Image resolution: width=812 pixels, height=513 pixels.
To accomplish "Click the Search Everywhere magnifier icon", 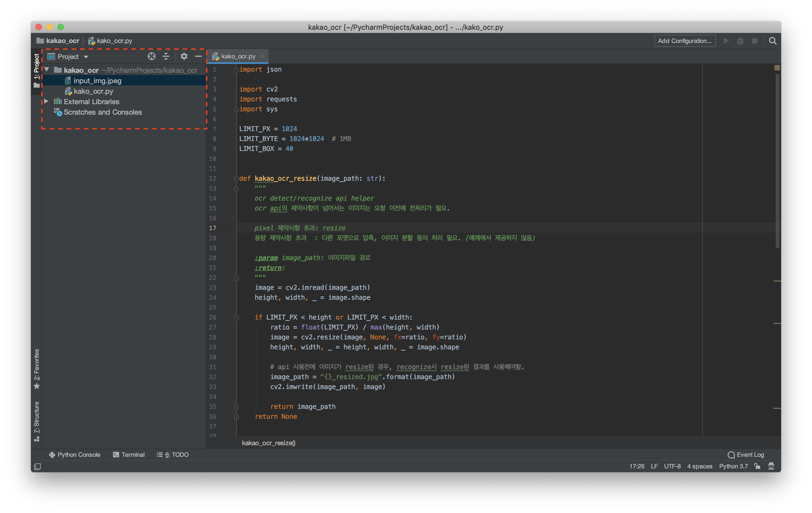I will coord(773,41).
